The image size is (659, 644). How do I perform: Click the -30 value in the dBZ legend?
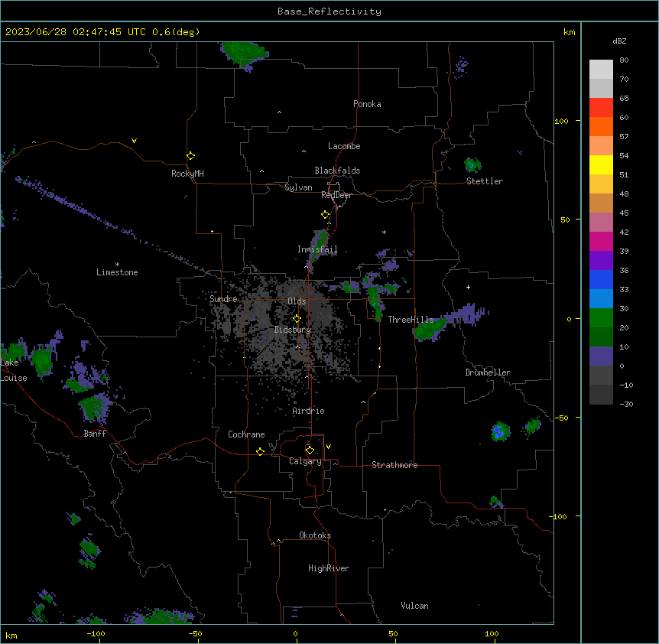tap(626, 404)
